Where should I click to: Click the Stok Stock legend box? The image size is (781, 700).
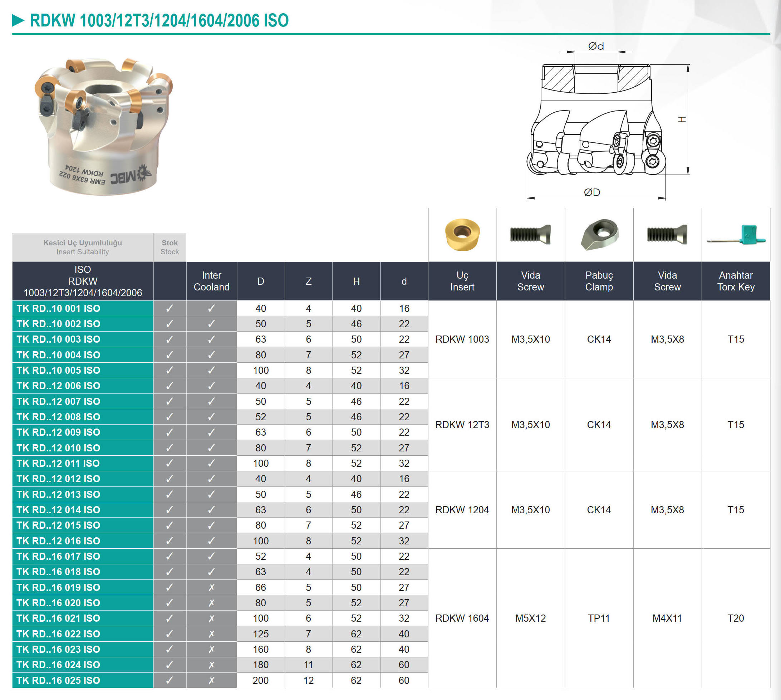tap(170, 247)
